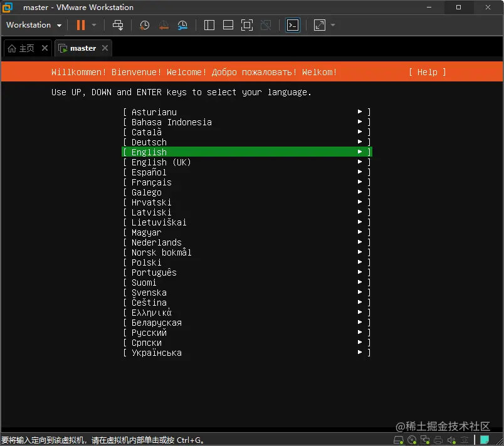This screenshot has width=504, height=446.
Task: Click the hard disk status icon
Action: pyautogui.click(x=399, y=440)
